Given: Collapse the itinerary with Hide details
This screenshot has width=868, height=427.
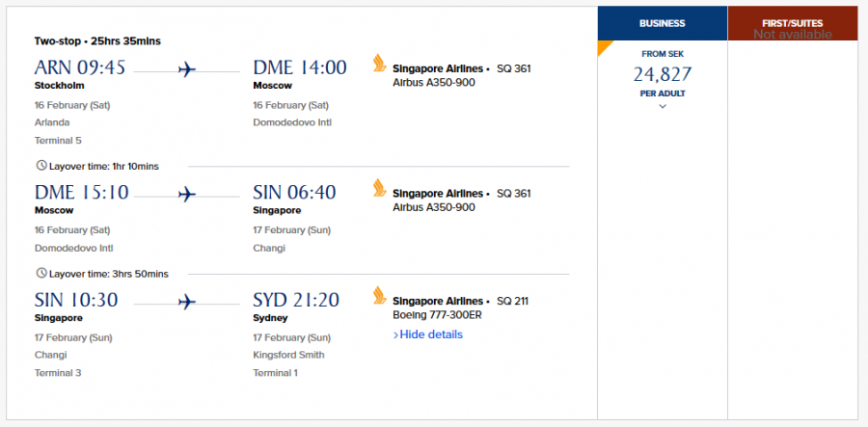Looking at the screenshot, I should (x=428, y=334).
